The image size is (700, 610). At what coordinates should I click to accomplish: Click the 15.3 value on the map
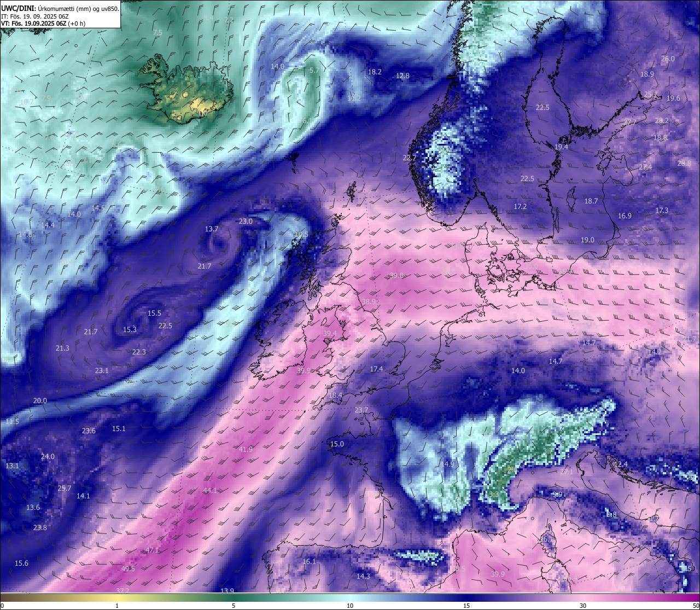[130, 330]
